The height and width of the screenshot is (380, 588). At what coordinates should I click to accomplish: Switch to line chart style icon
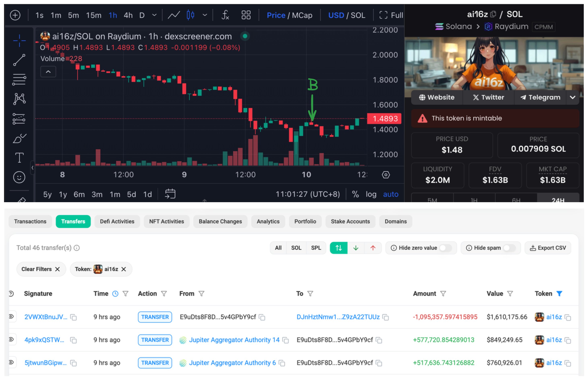click(x=174, y=15)
